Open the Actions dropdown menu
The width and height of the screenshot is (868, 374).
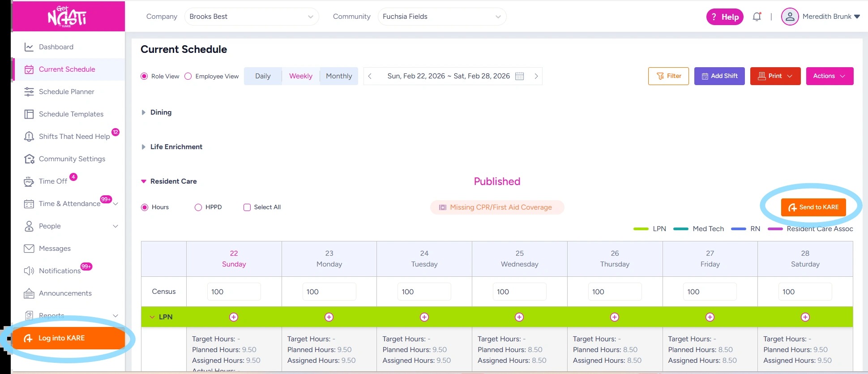[829, 76]
